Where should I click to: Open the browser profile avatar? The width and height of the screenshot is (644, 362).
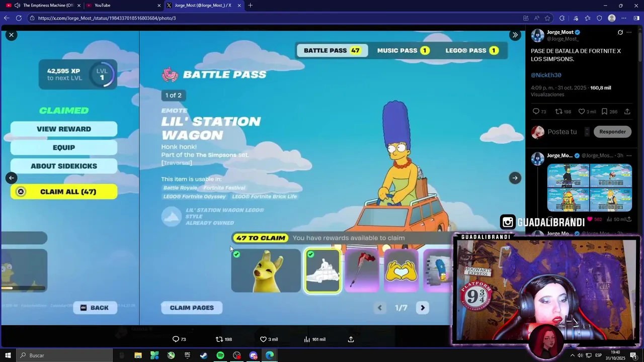tap(612, 18)
